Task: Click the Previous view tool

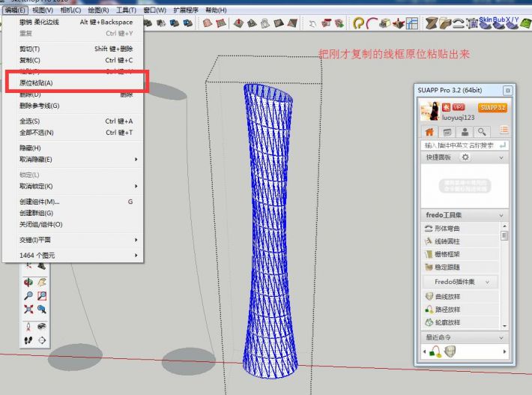Action: pyautogui.click(x=42, y=309)
